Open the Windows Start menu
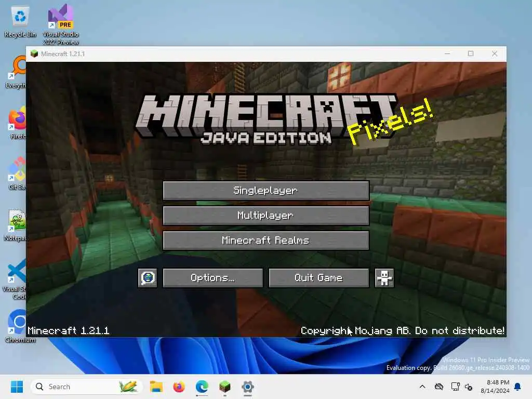 [x=17, y=387]
